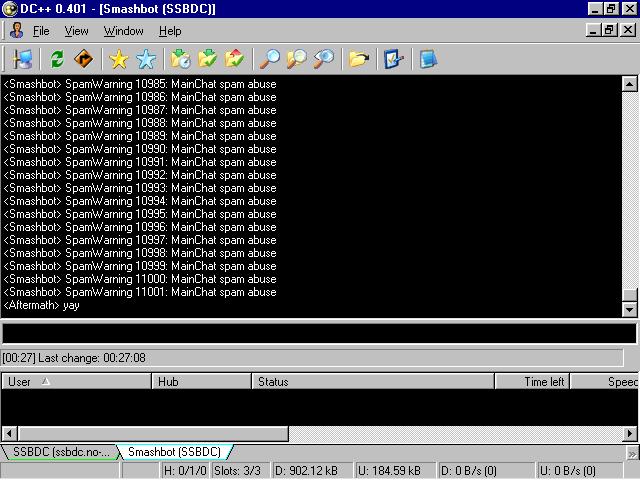This screenshot has width=640, height=480.
Task: Click the orange Follow Redirect diamond icon
Action: tap(83, 59)
